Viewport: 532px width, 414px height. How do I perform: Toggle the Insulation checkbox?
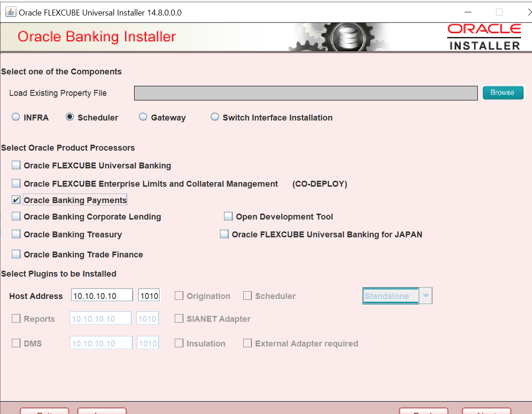click(179, 343)
